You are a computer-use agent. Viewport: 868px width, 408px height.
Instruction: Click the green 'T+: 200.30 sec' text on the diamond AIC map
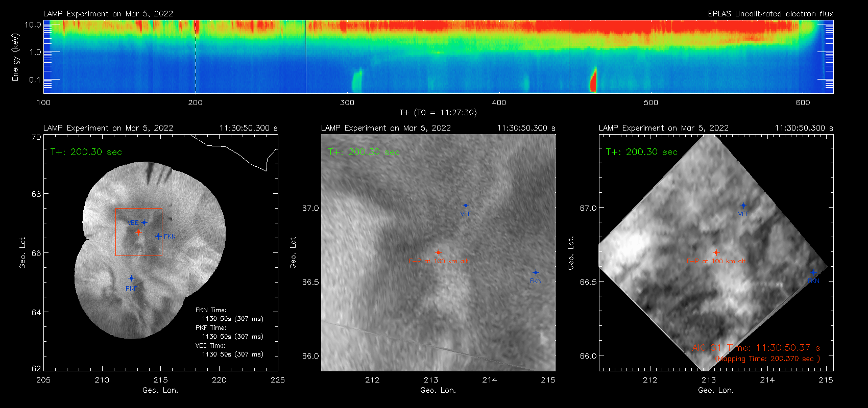click(x=642, y=152)
